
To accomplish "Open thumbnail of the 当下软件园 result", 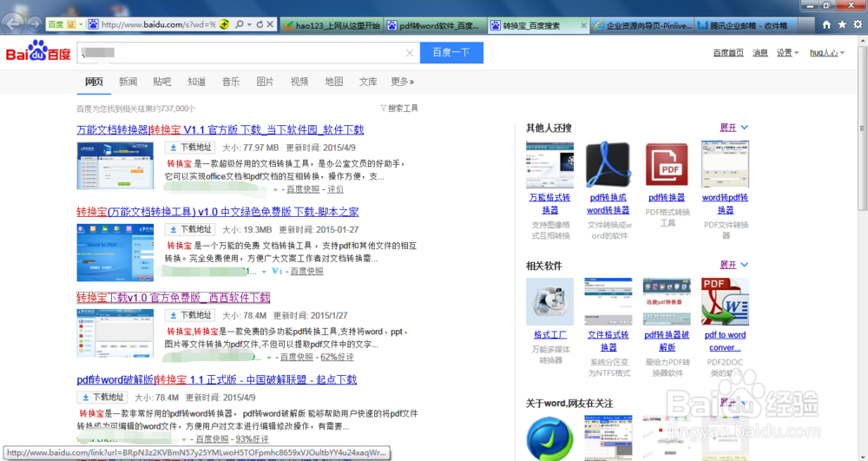I will 115,166.
